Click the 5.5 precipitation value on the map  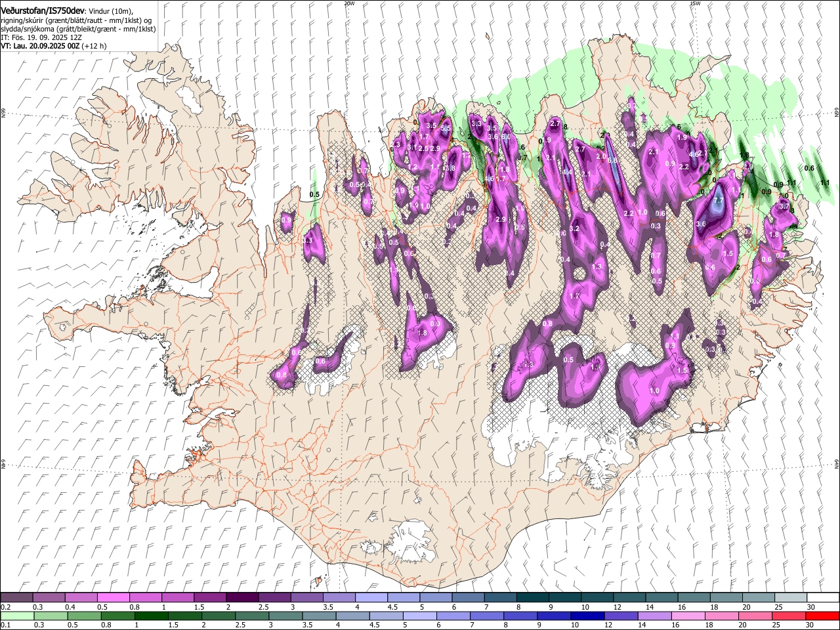[446, 129]
